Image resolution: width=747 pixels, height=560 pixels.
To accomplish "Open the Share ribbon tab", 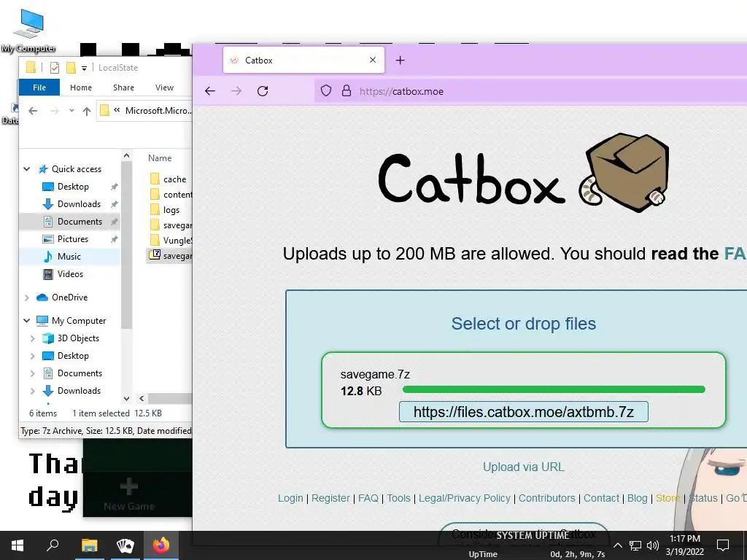I will [x=123, y=87].
